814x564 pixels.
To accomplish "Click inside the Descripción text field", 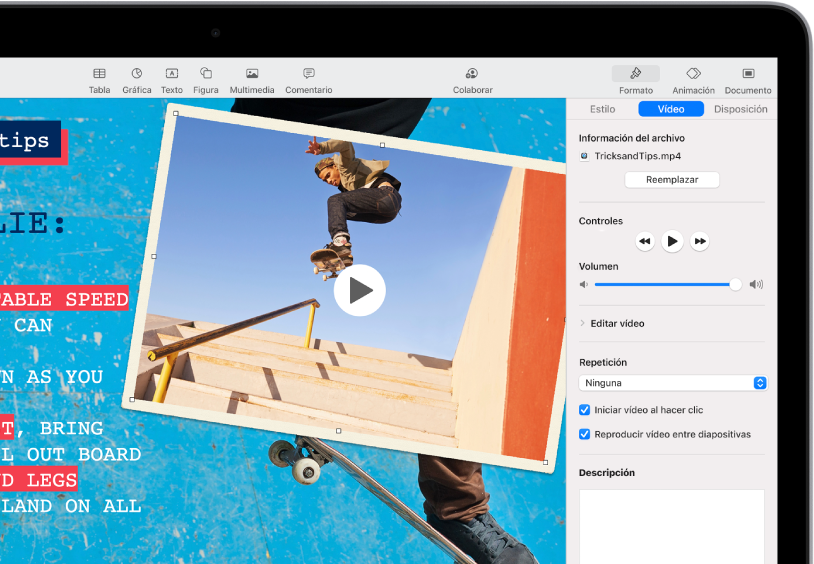I will 672,525.
